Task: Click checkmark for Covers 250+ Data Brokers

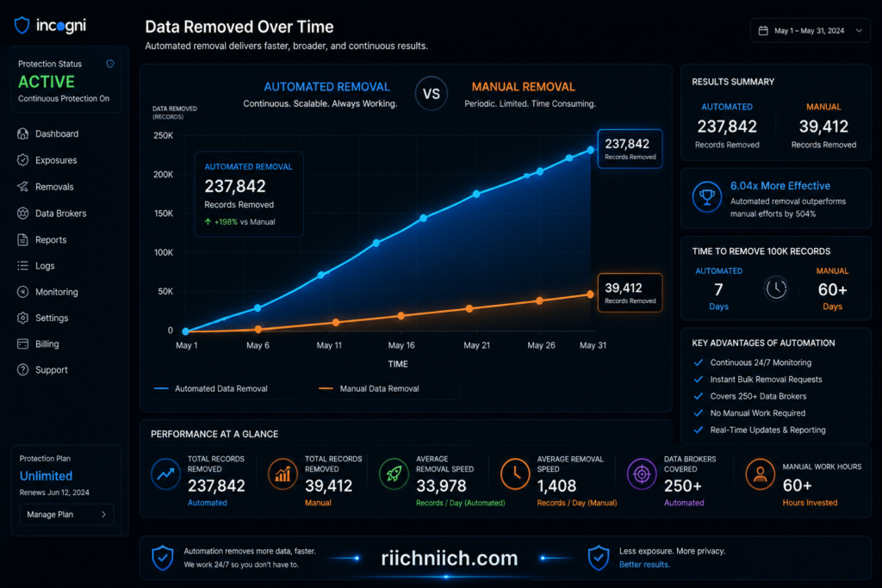Action: [x=698, y=396]
